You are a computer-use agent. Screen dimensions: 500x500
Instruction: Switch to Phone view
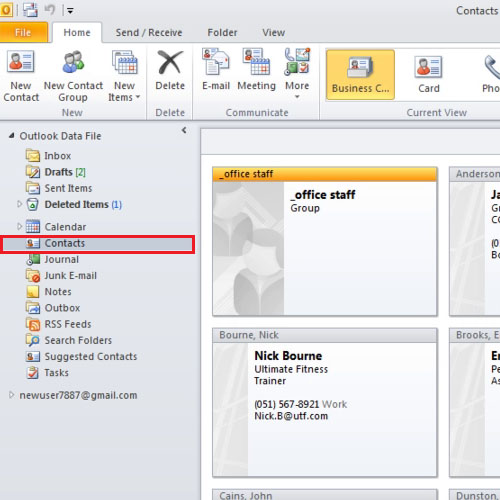tap(491, 75)
